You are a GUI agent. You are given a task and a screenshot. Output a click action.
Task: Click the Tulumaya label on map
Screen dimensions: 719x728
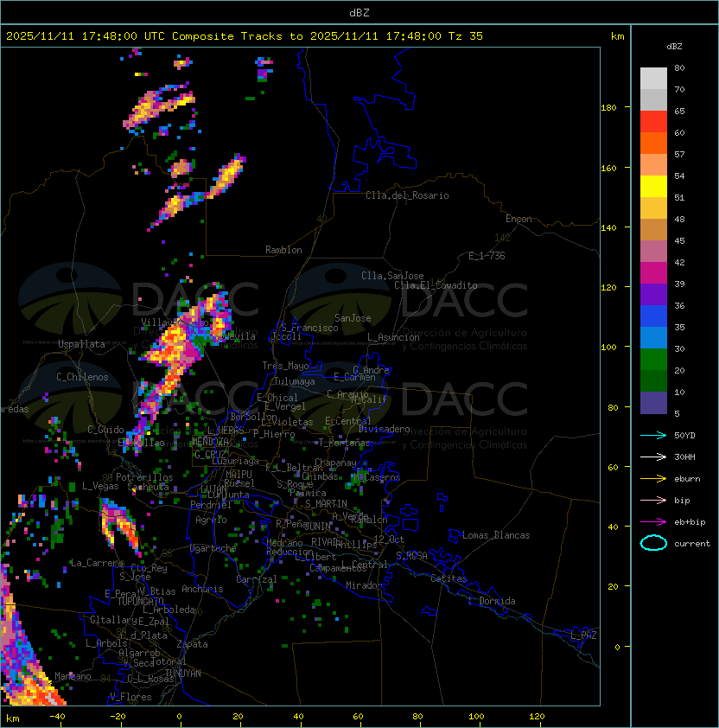295,381
